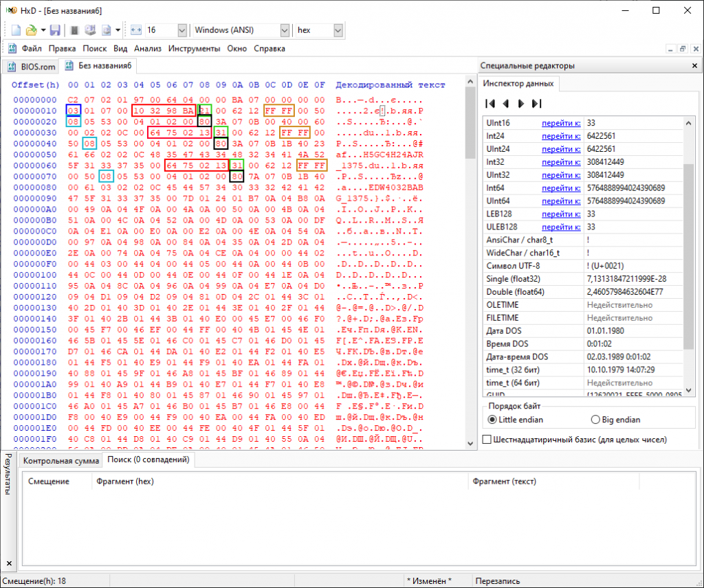Click the time_t (32 бит) value
The height and width of the screenshot is (588, 704).
[621, 370]
